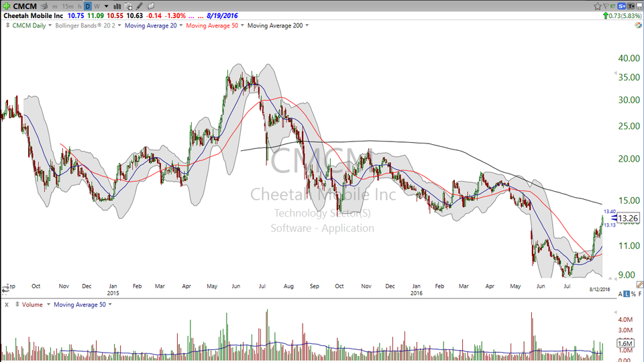The height and width of the screenshot is (362, 644).
Task: Click the 40.00 price axis label
Action: 629,58
